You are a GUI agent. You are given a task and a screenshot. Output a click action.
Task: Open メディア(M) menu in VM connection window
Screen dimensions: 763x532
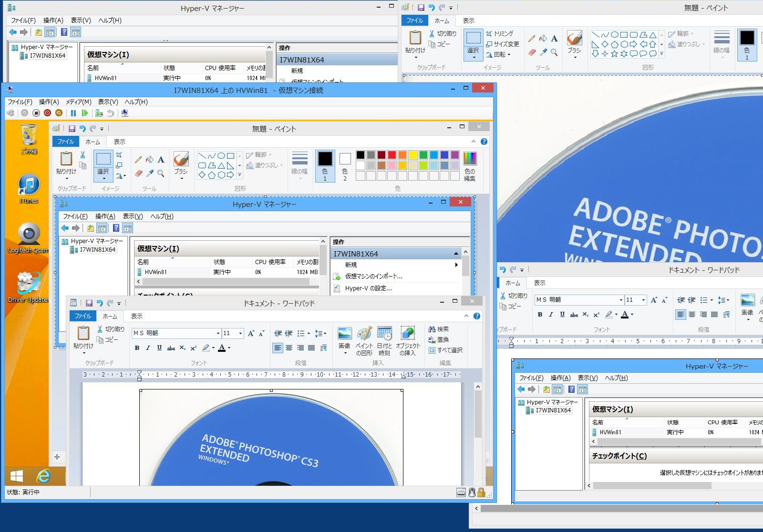coord(78,102)
